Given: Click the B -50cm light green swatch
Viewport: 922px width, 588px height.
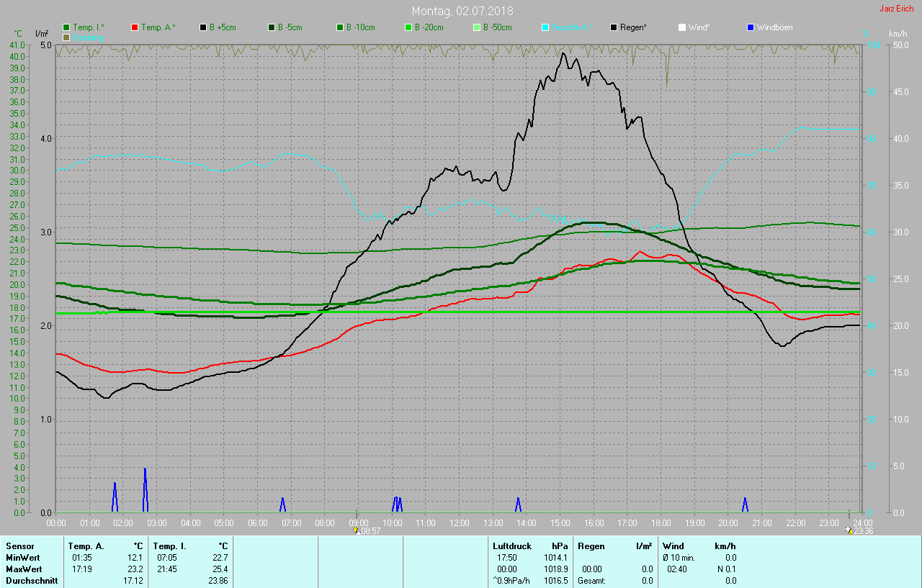Looking at the screenshot, I should (476, 27).
